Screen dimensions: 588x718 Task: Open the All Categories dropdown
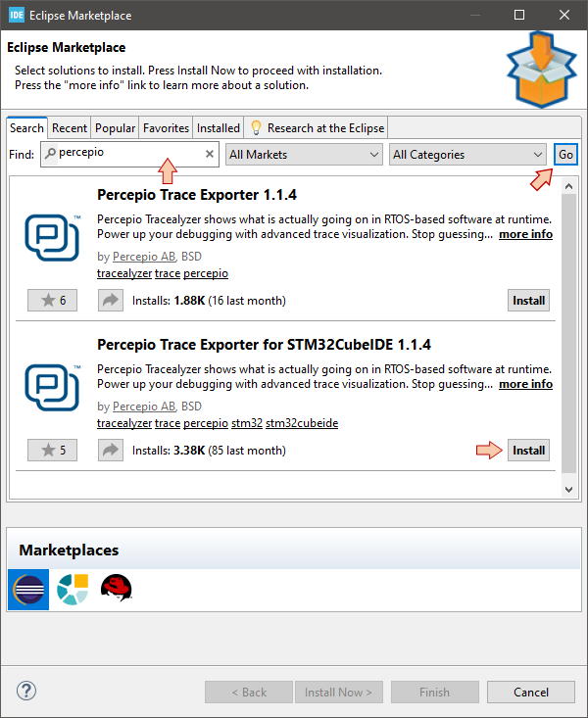pos(467,155)
